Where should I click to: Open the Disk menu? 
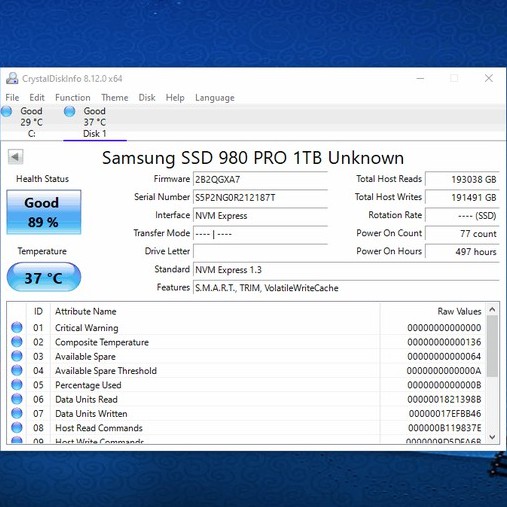[147, 98]
